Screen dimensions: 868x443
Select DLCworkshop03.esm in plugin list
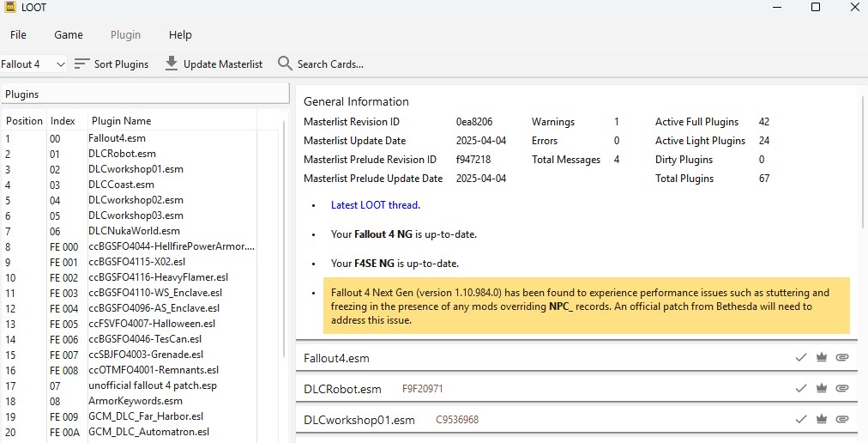pyautogui.click(x=130, y=215)
